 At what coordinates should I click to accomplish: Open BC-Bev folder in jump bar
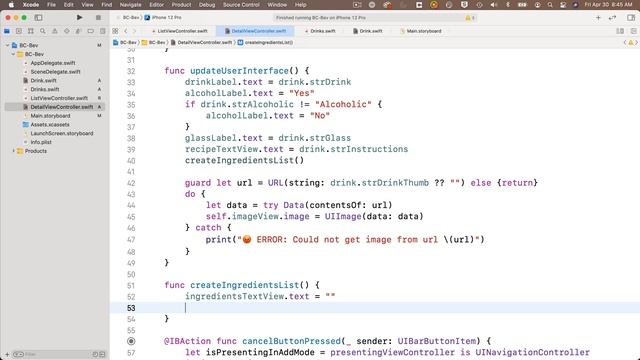click(153, 42)
